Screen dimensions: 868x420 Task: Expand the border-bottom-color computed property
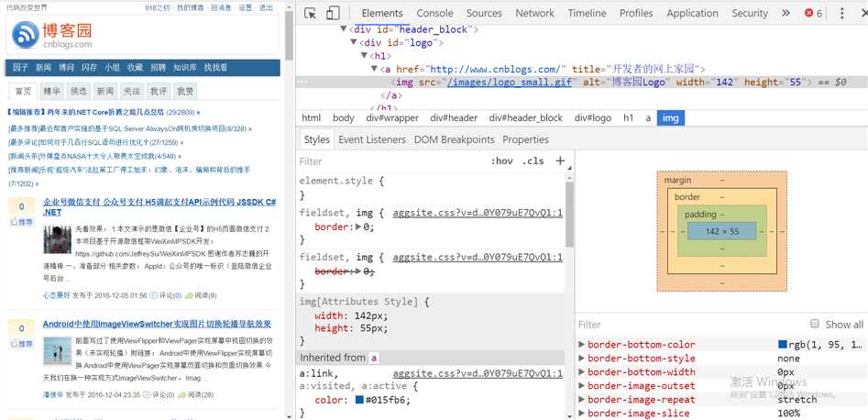[583, 345]
